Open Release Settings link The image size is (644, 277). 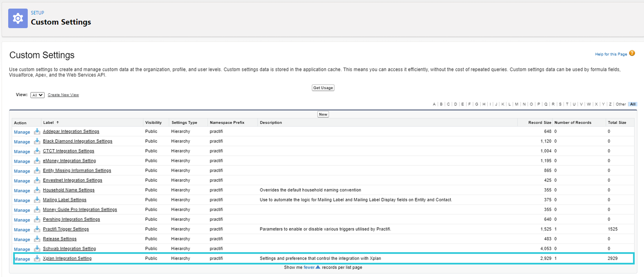(60, 239)
